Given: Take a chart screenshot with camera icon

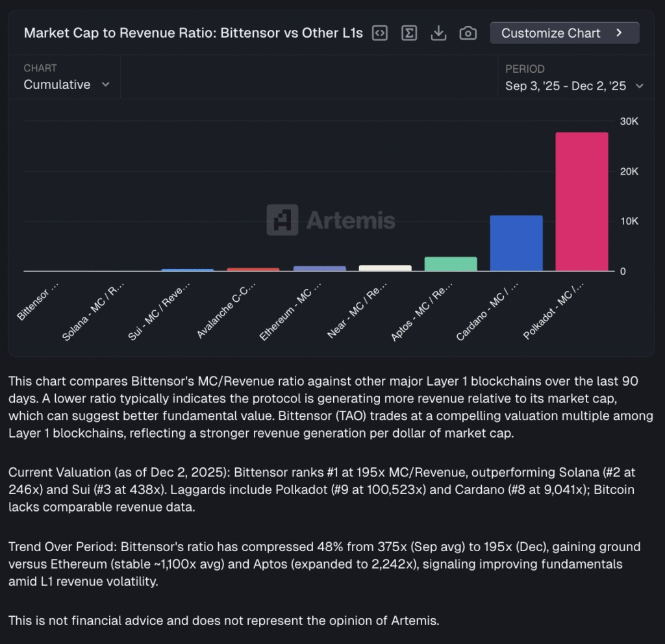Looking at the screenshot, I should click(x=468, y=33).
